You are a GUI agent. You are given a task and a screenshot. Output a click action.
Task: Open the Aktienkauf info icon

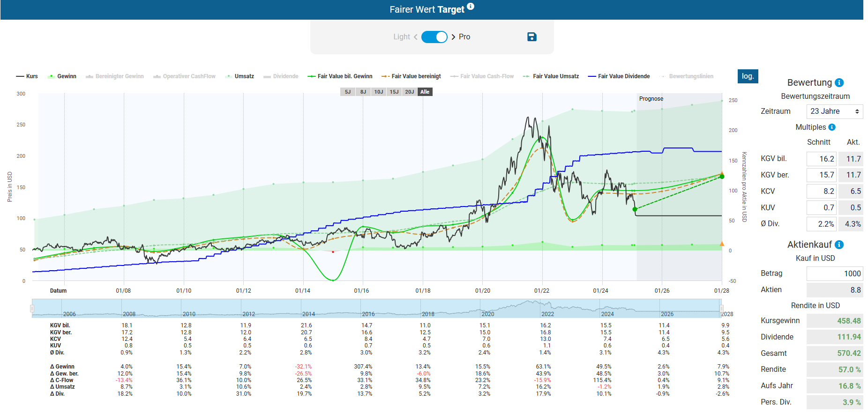pos(839,245)
